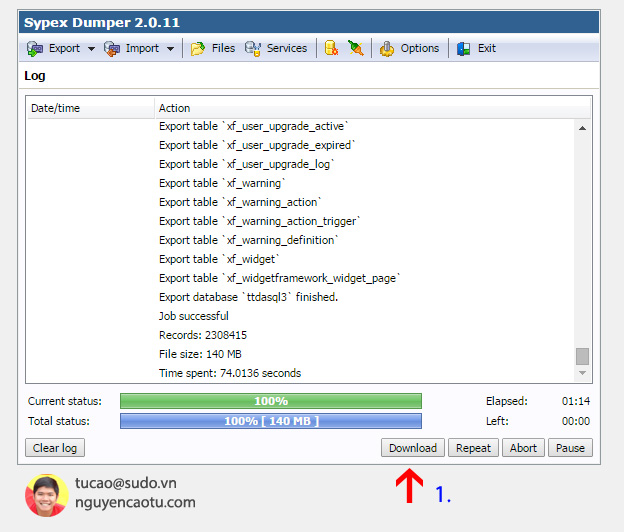Click the Clear log button
The width and height of the screenshot is (624, 532).
coord(55,448)
